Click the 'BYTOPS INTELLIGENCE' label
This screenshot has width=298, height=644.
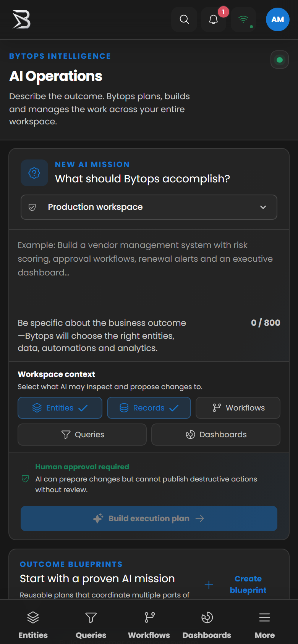point(60,56)
